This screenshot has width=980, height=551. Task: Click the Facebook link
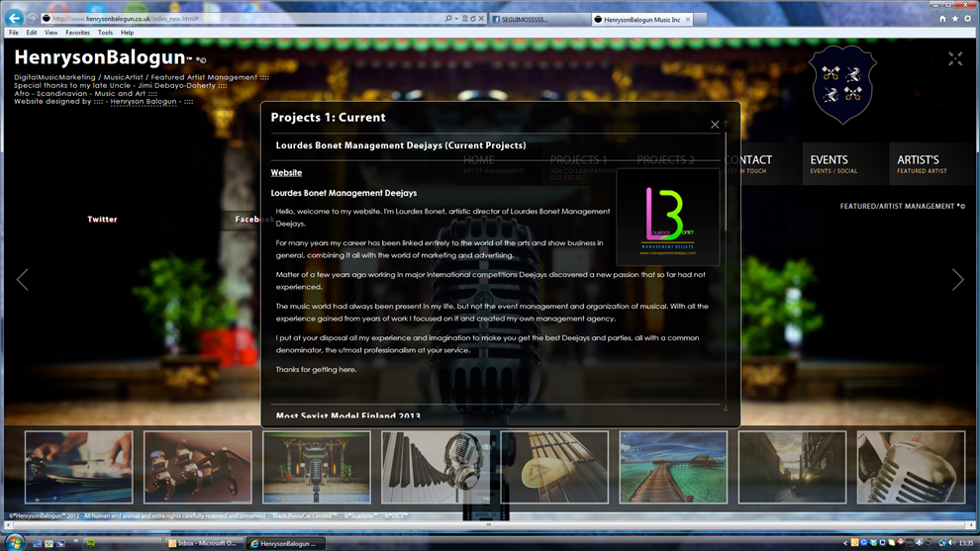click(254, 220)
